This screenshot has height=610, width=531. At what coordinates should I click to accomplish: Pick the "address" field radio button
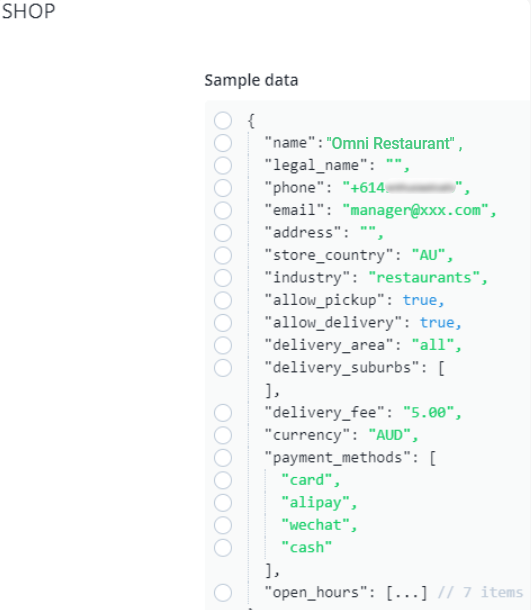[x=223, y=233]
